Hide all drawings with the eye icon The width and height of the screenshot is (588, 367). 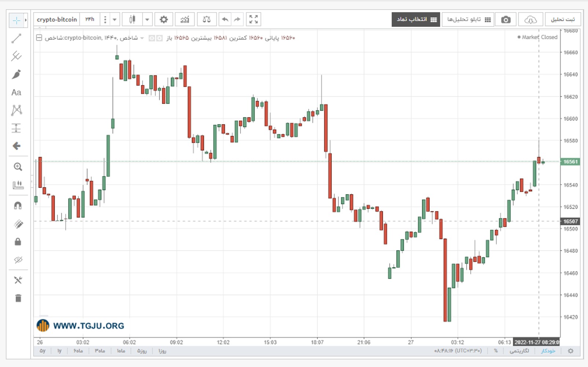[18, 260]
